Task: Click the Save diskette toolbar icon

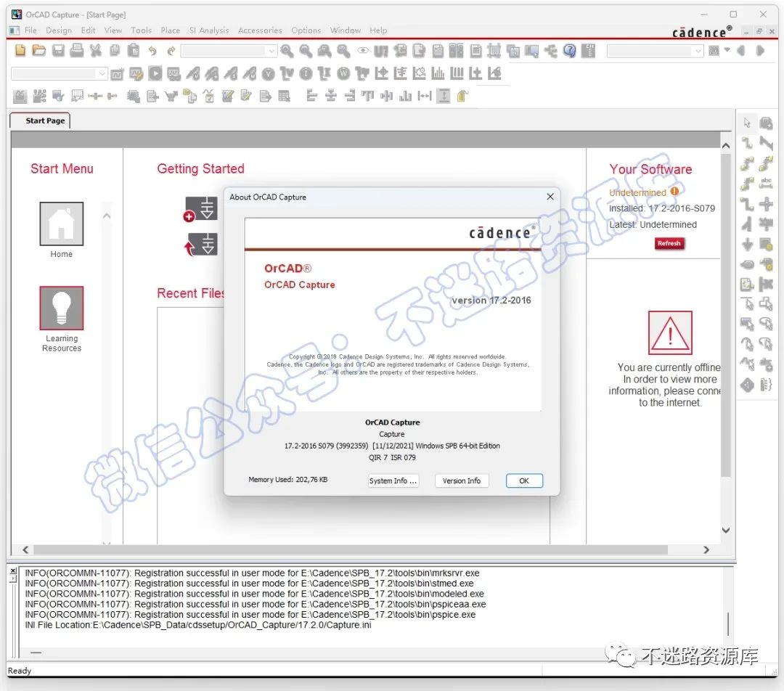Action: (x=59, y=50)
